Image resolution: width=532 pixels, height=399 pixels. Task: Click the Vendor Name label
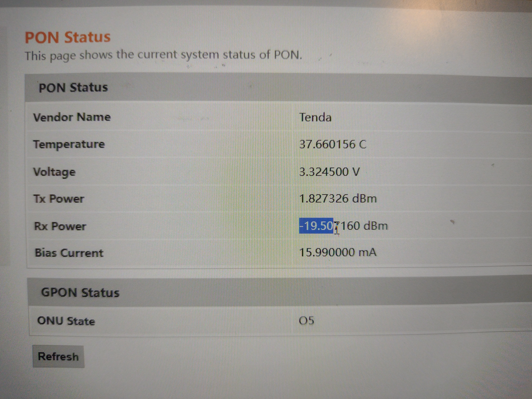pyautogui.click(x=72, y=117)
